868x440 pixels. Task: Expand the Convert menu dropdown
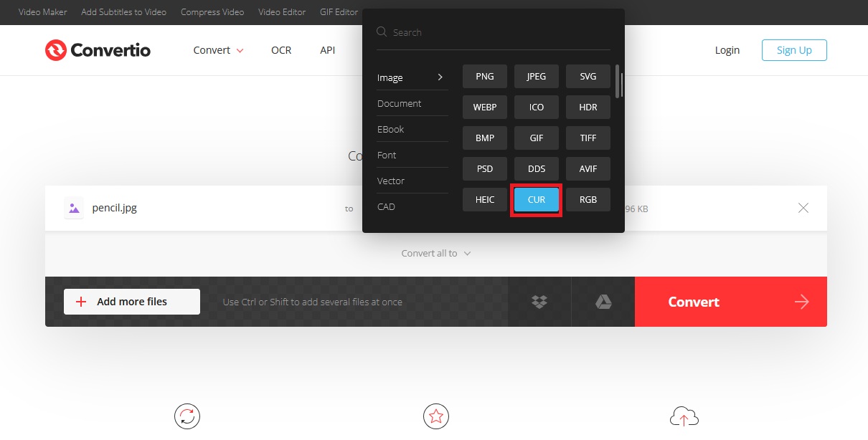click(219, 50)
